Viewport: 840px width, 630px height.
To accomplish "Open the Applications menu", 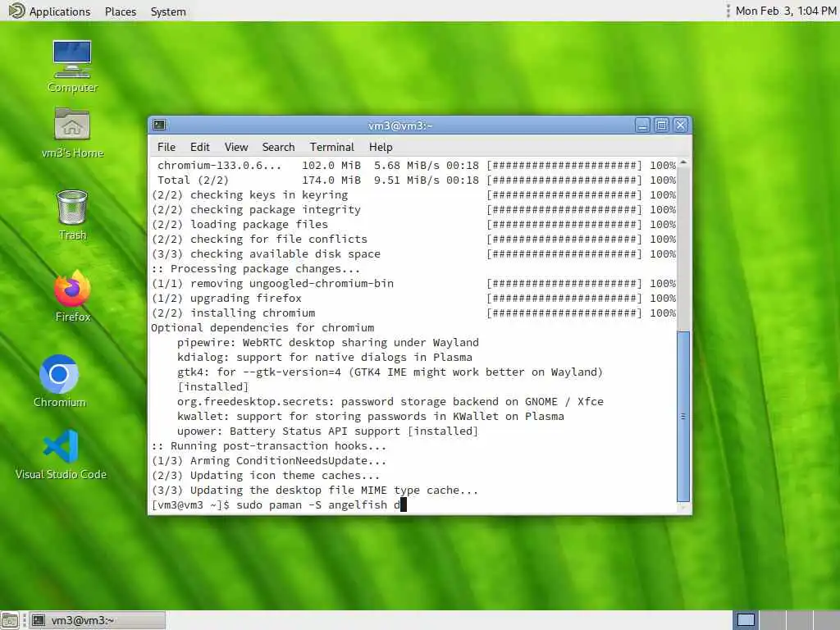I will [x=59, y=11].
